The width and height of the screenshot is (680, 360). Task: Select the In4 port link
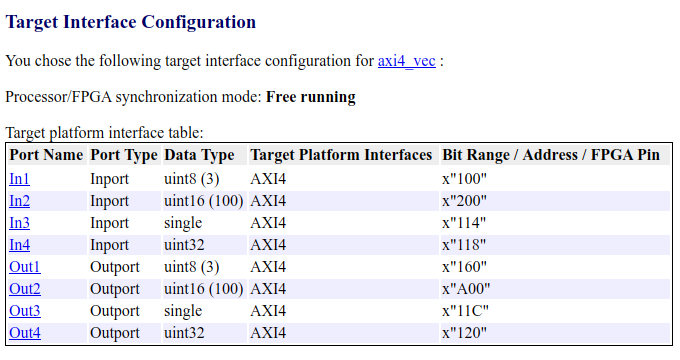click(x=20, y=245)
